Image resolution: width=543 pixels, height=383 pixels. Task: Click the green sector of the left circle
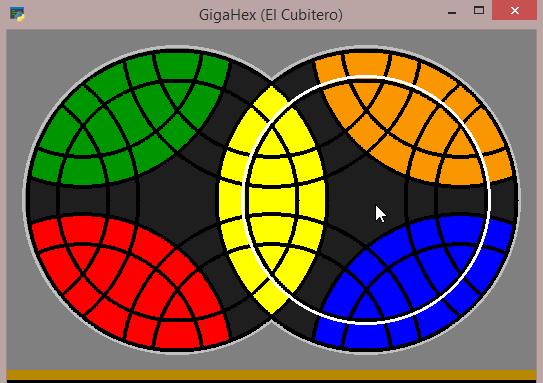128,114
